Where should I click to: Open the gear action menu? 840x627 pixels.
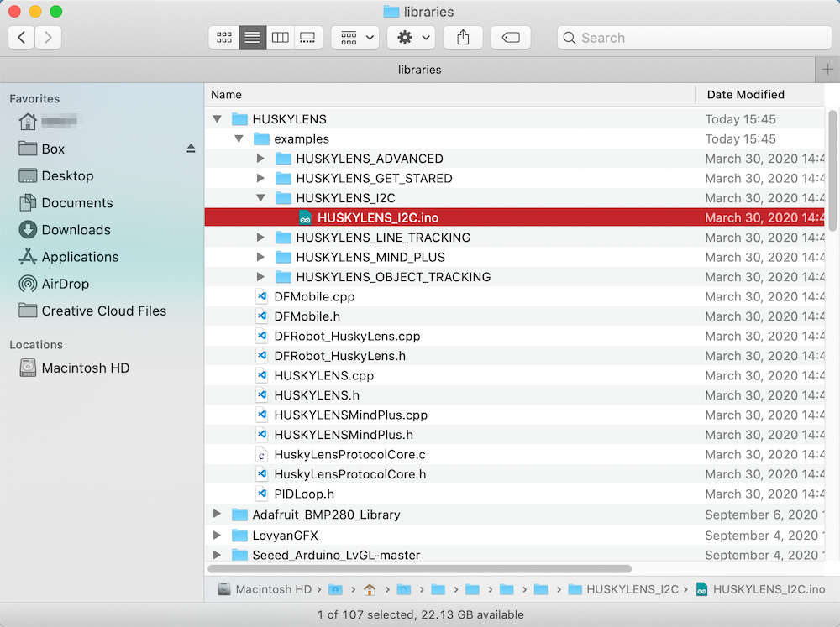click(412, 38)
